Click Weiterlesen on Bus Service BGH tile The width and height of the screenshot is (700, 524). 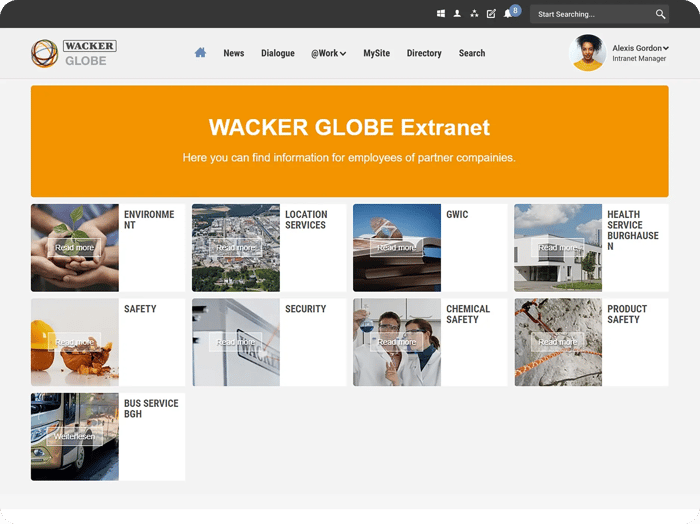tap(75, 436)
